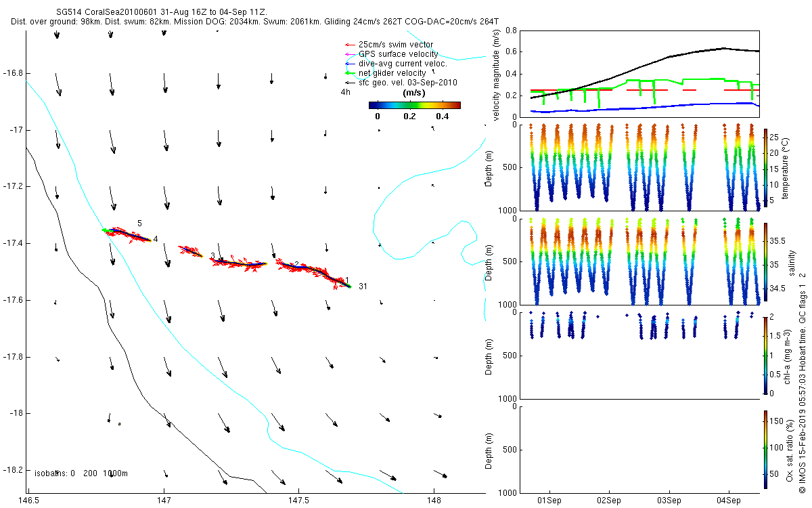Image resolution: width=812 pixels, height=508 pixels.
Task: Click the green net glider velocity legend marker
Action: [350, 72]
